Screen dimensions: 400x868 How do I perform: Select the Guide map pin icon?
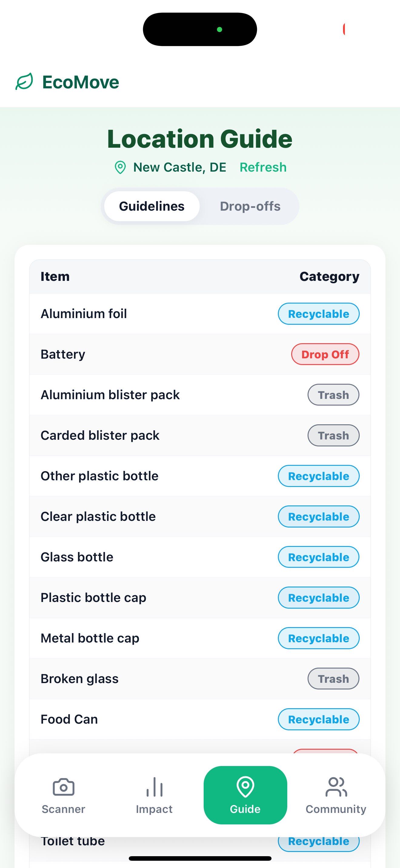pos(245,787)
